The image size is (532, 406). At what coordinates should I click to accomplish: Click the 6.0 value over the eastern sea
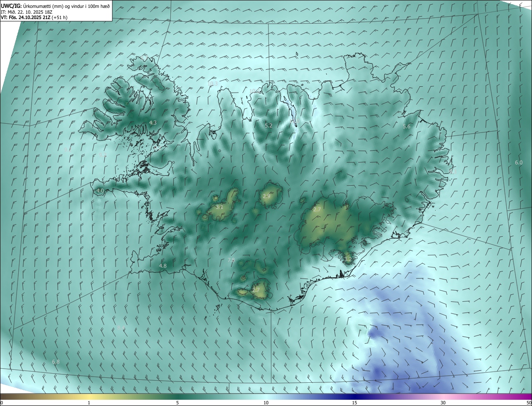click(519, 163)
